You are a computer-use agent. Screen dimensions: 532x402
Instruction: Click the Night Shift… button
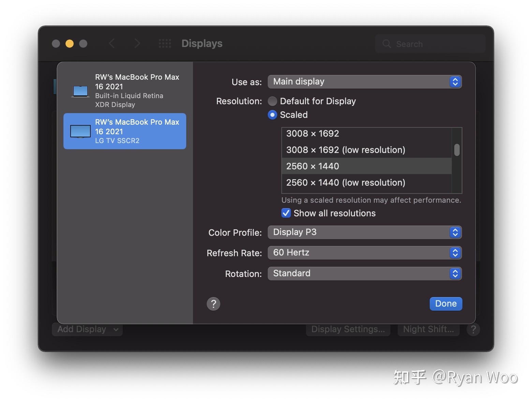(x=429, y=329)
